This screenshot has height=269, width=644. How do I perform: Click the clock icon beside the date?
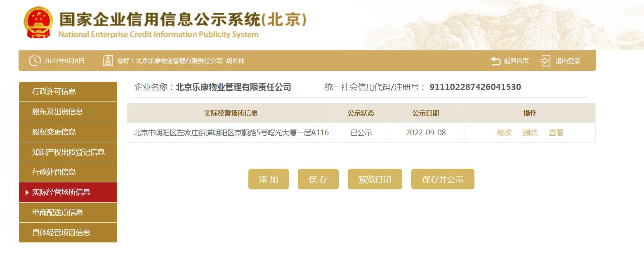(35, 61)
